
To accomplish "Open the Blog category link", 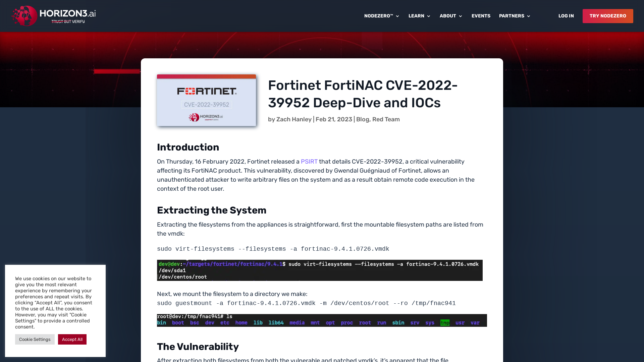I will (x=363, y=119).
